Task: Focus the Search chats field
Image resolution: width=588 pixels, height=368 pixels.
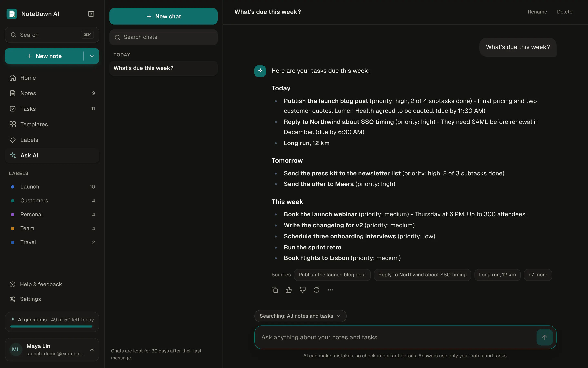Action: coord(163,37)
